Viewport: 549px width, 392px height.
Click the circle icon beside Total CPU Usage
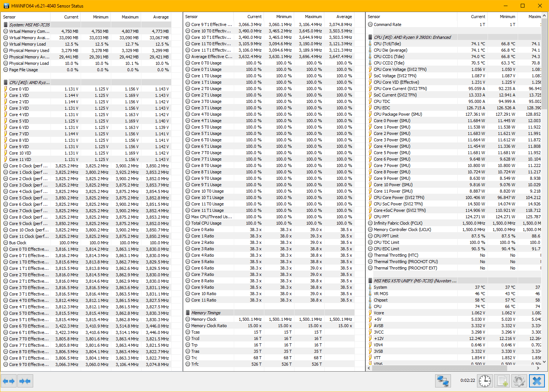[x=188, y=223]
